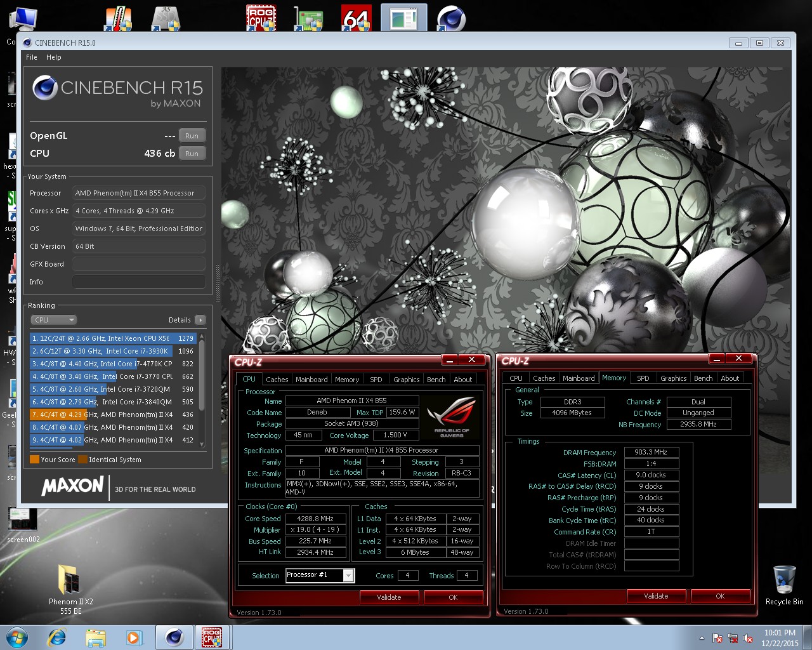Screen dimensions: 812x650
Task: Click the MAXON logo
Action: click(x=72, y=486)
